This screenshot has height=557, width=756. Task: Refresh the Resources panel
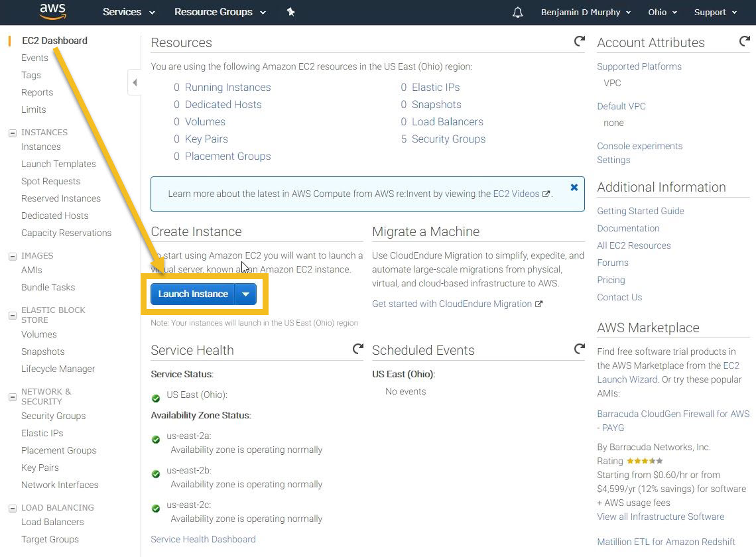(x=580, y=42)
